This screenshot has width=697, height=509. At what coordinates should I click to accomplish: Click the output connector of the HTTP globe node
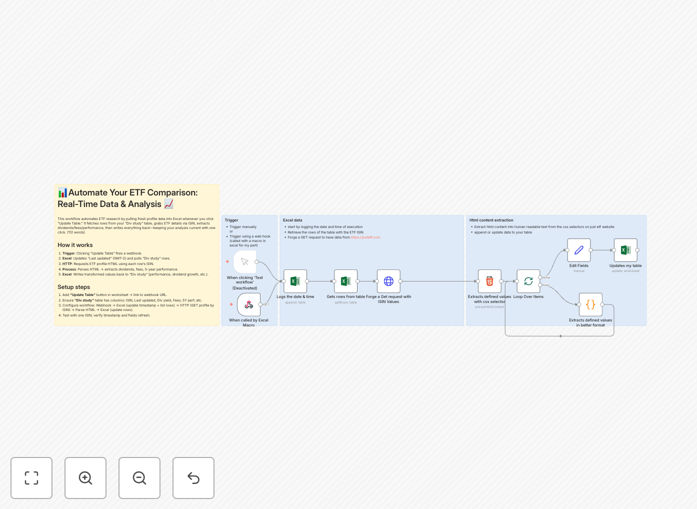[x=401, y=281]
